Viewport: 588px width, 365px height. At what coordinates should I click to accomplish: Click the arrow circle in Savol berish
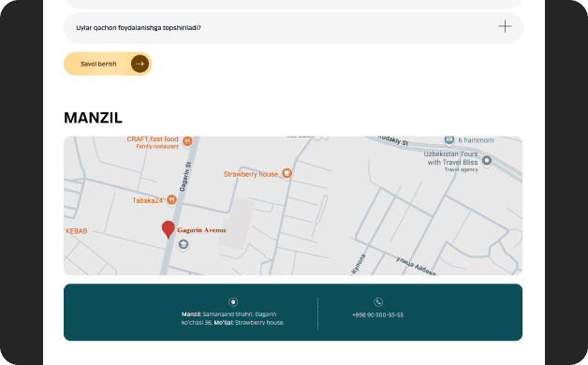pos(140,64)
